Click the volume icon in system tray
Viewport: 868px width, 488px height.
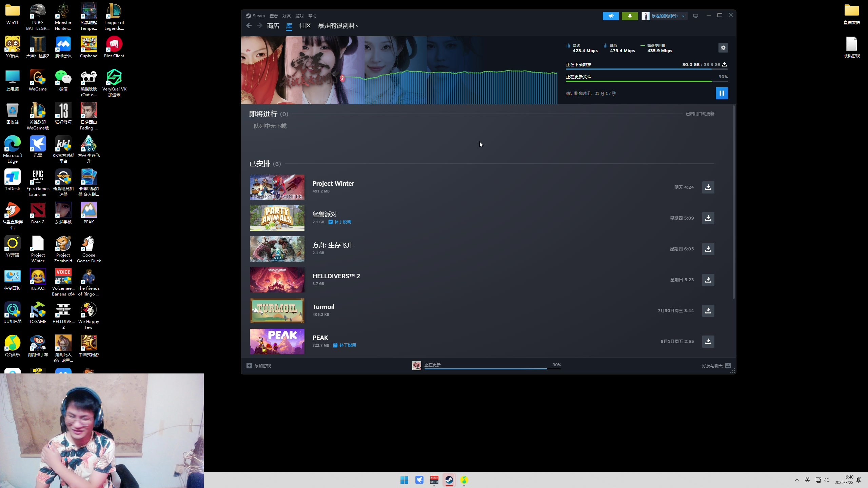(x=826, y=480)
